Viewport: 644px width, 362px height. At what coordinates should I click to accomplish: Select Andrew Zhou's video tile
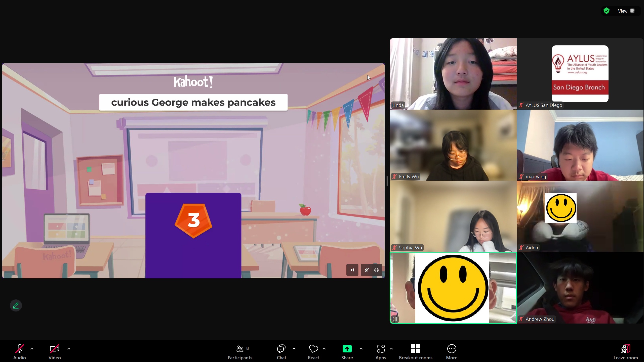point(580,288)
